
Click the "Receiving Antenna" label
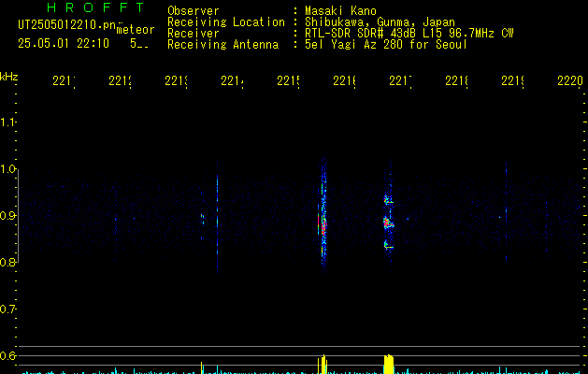(223, 45)
